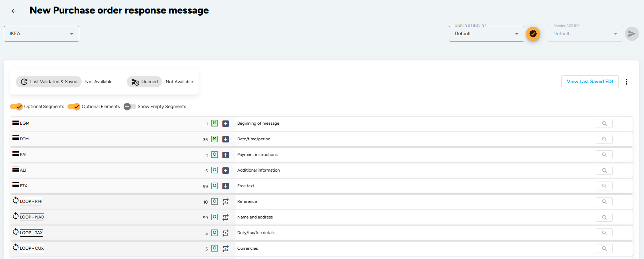Viewport: 644px width, 259px height.
Task: Click repeat icon for LOOP - TAX
Action: tap(226, 233)
